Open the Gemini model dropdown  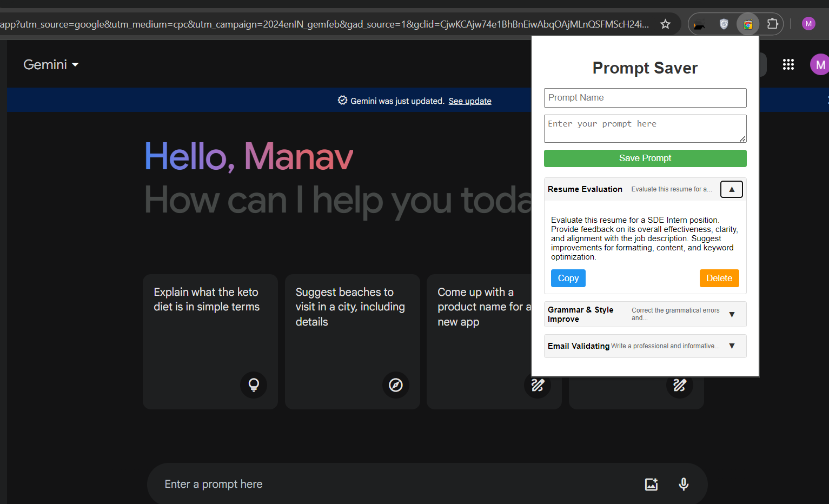[51, 64]
